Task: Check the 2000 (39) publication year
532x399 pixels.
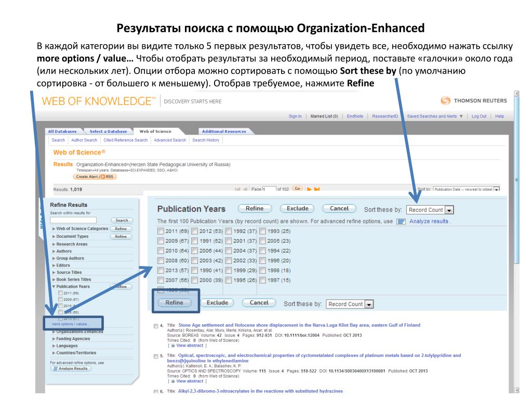Action: (x=194, y=280)
